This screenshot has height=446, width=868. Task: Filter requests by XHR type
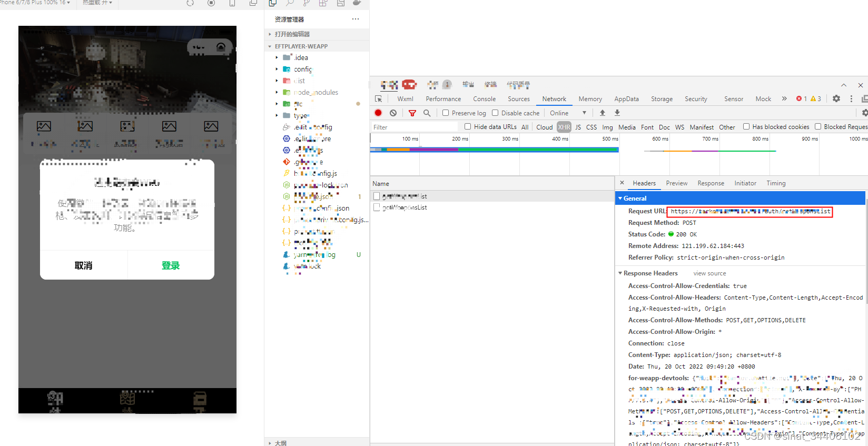point(564,127)
